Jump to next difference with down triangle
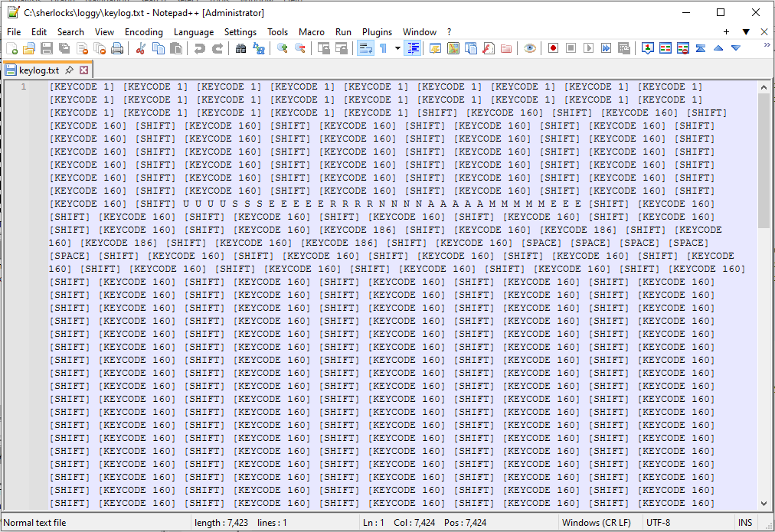 (x=736, y=48)
